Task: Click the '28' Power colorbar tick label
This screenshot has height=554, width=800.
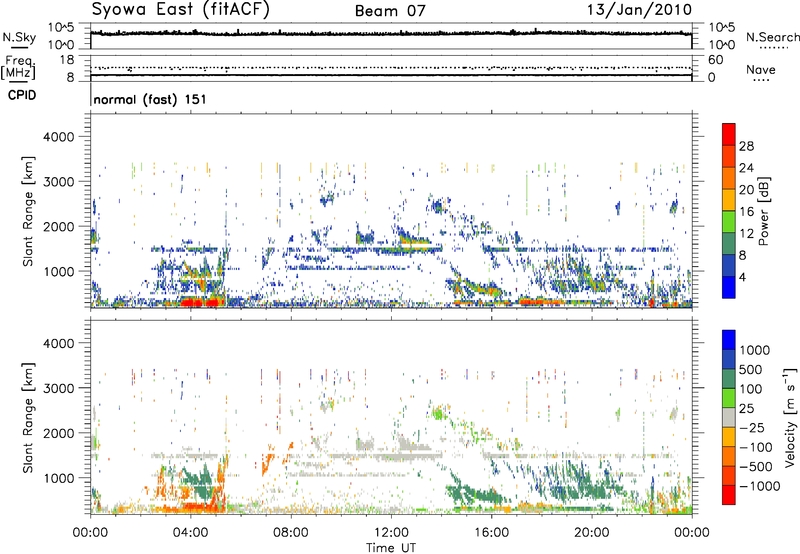Action: click(x=746, y=146)
